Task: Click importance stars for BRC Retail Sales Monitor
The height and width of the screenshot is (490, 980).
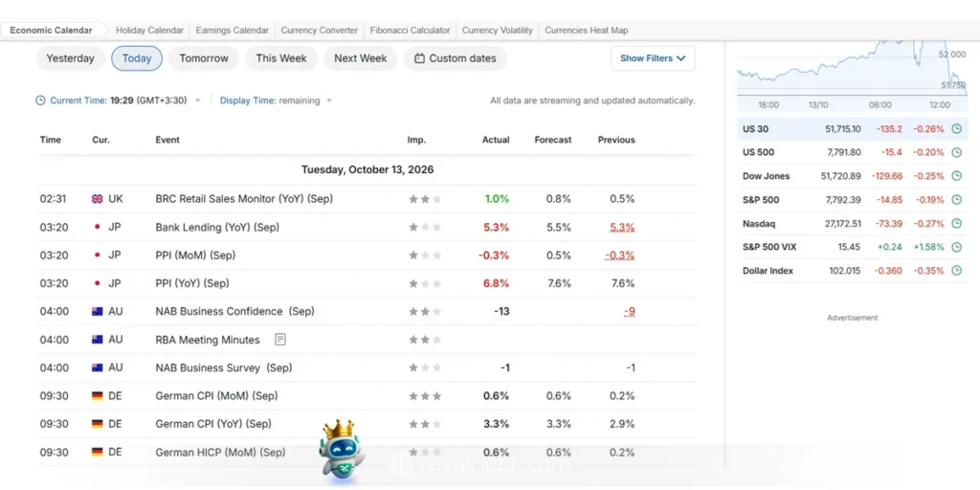Action: point(425,199)
